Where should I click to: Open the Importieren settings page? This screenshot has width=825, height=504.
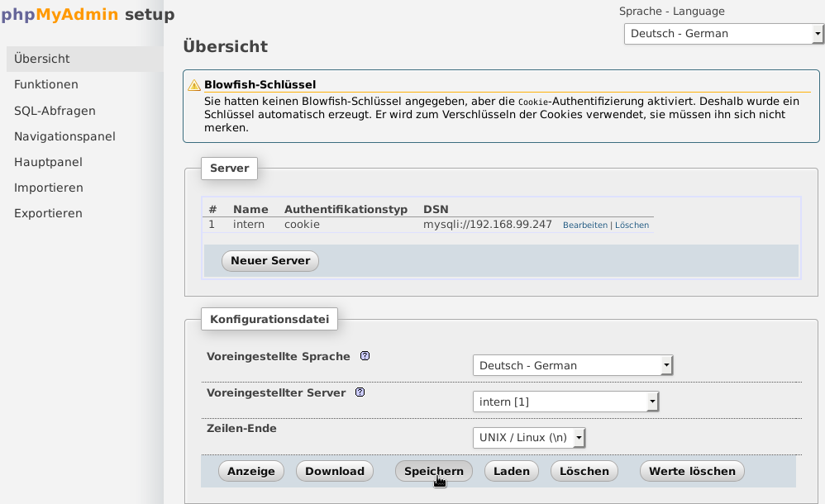[49, 188]
